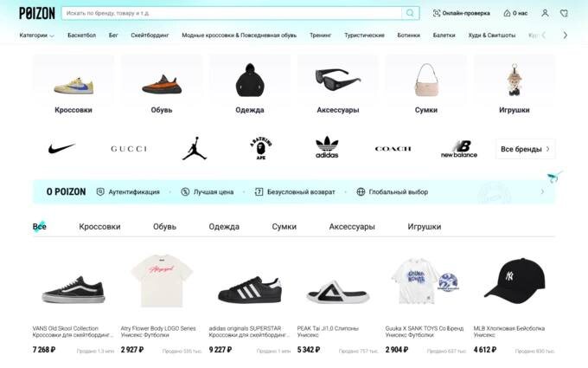The image size is (588, 368).
Task: Choose the Adidas trefoil brand logo
Action: [327, 147]
